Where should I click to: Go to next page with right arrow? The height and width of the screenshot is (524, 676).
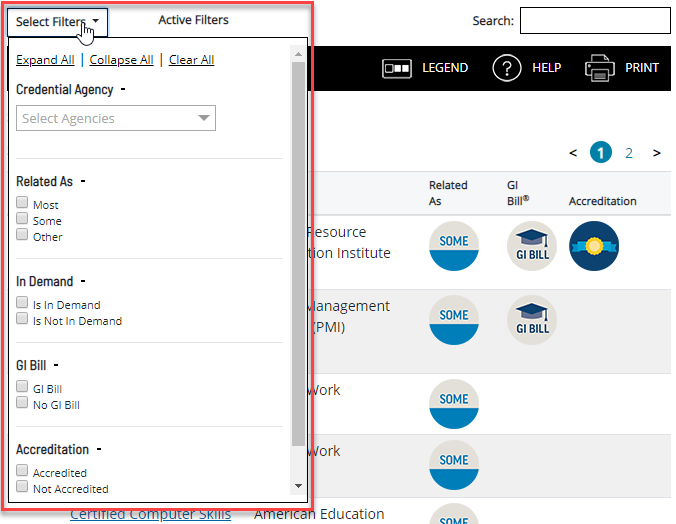[x=657, y=153]
